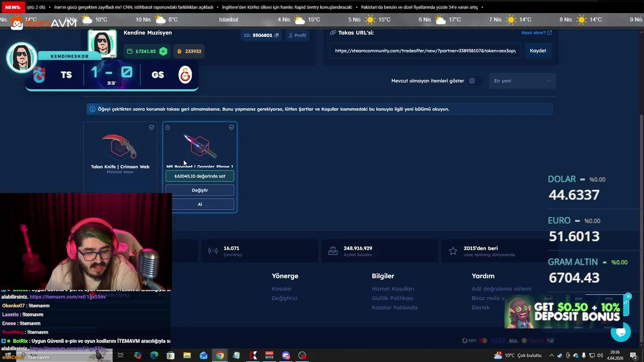Click the 'Get $0.50 + 10% deposit bonus' banner
The width and height of the screenshot is (644, 362).
pyautogui.click(x=563, y=312)
